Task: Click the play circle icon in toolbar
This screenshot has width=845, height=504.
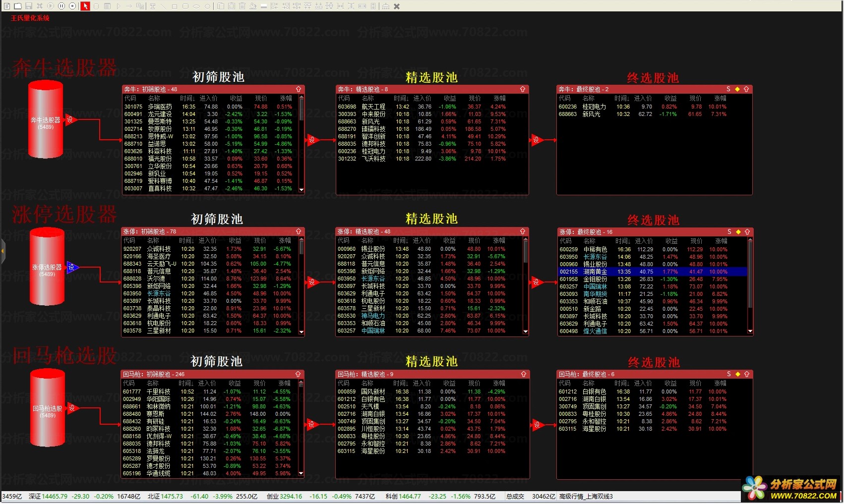Action: [51, 6]
